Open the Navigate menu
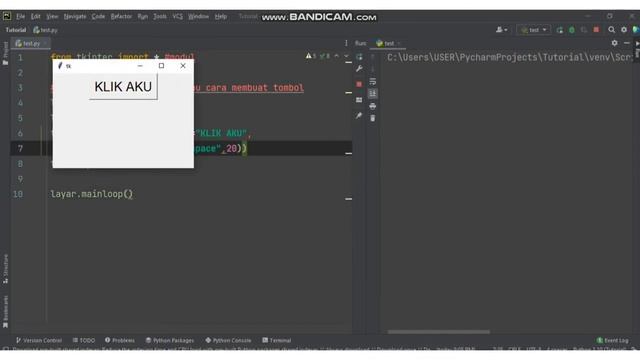640x360 pixels. tap(75, 17)
